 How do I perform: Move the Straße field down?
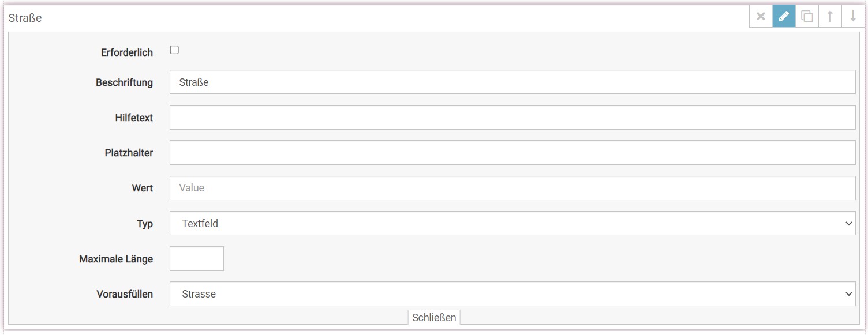point(853,17)
